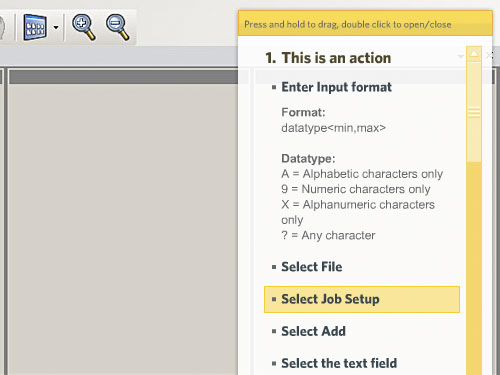Click the partially visible hand tool icon
The height and width of the screenshot is (375, 500).
tap(3, 27)
